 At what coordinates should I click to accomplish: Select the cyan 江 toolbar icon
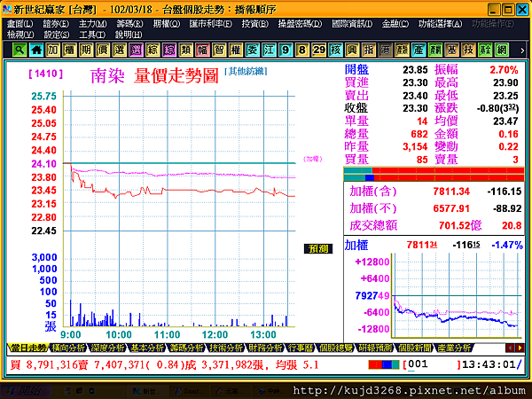(x=269, y=51)
